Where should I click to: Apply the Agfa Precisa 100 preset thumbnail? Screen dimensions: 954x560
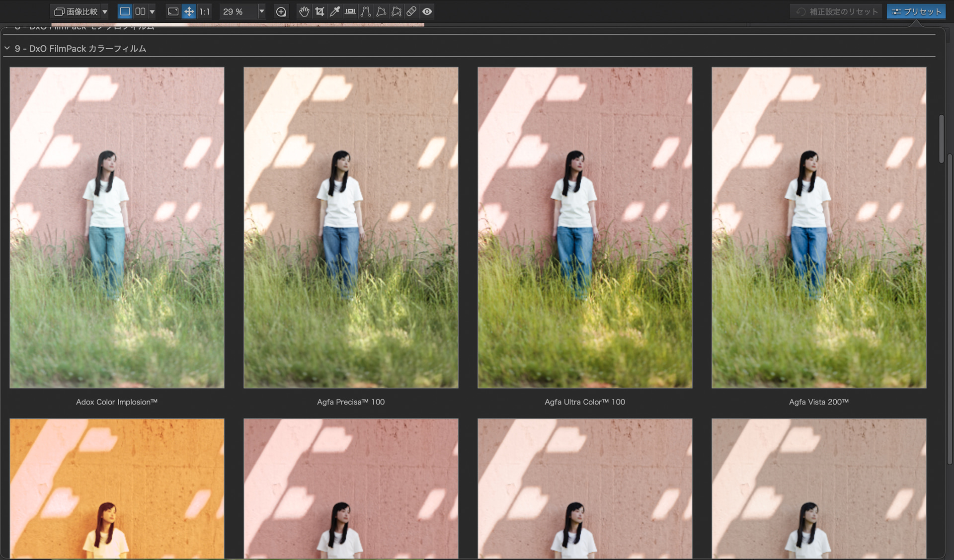pos(351,228)
